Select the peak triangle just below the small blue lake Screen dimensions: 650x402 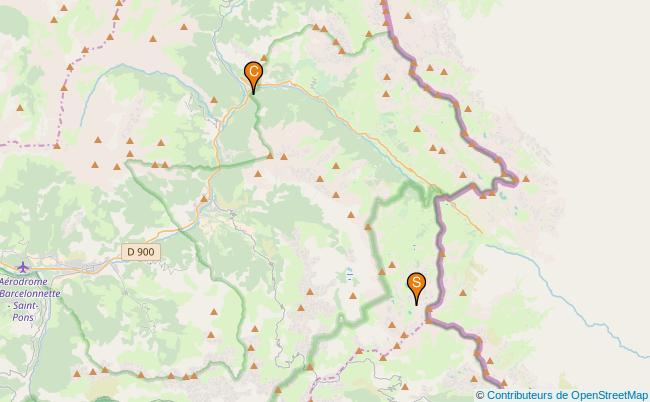[353, 296]
